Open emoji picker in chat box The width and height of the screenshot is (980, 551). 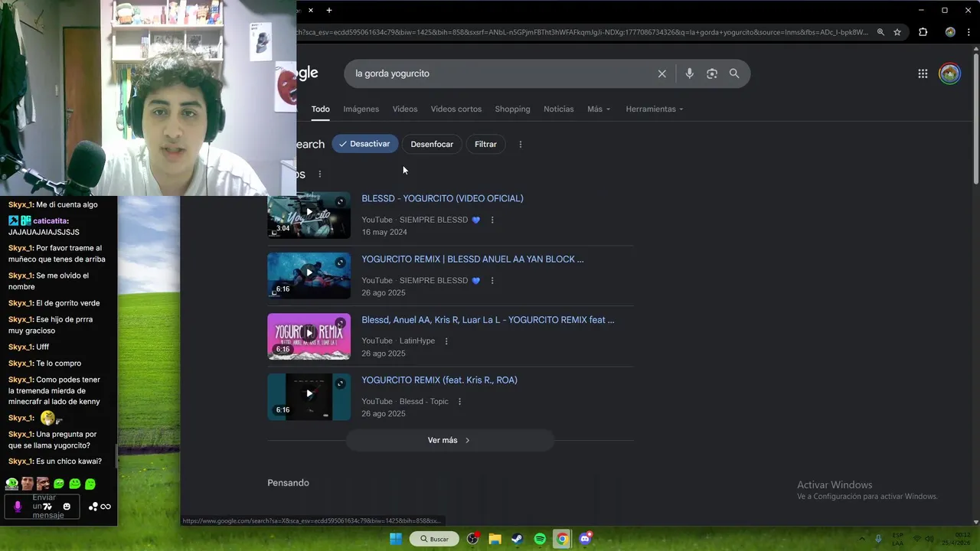click(67, 506)
